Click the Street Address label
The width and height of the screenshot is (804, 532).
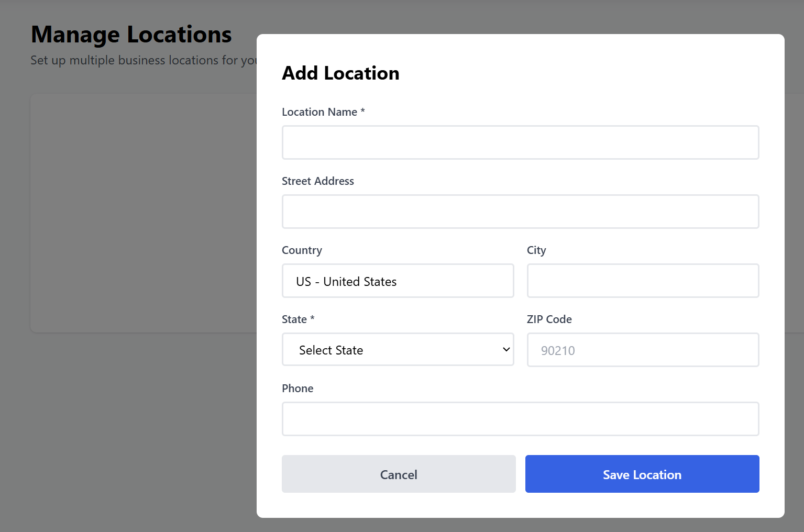318,181
